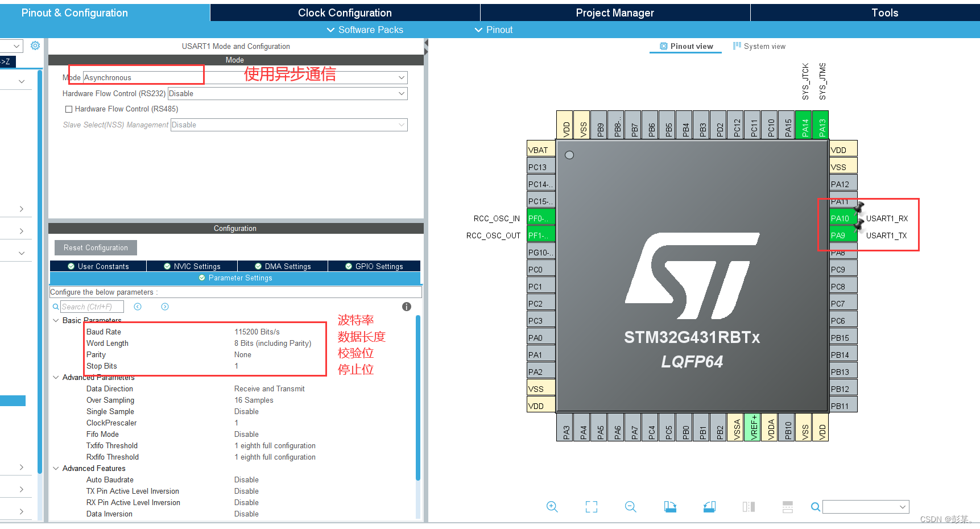Open the GPIO Settings tab
Viewport: 980px width, 529px height.
(x=374, y=266)
